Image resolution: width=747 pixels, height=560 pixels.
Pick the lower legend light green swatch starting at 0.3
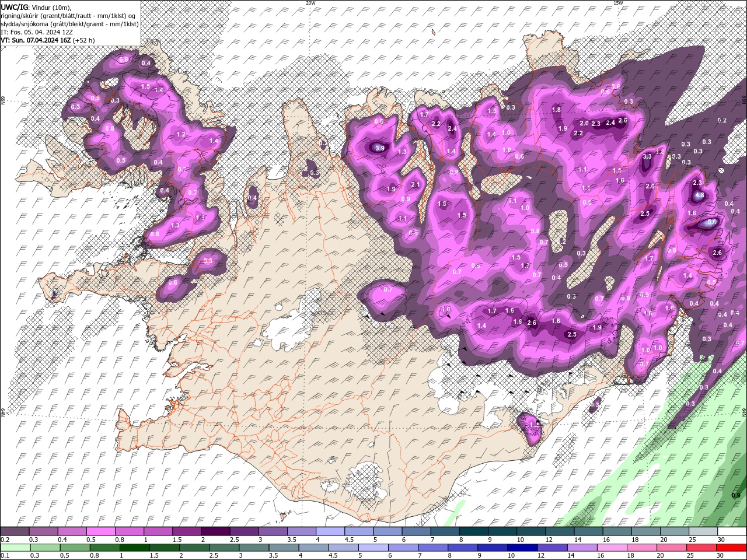coord(45,548)
